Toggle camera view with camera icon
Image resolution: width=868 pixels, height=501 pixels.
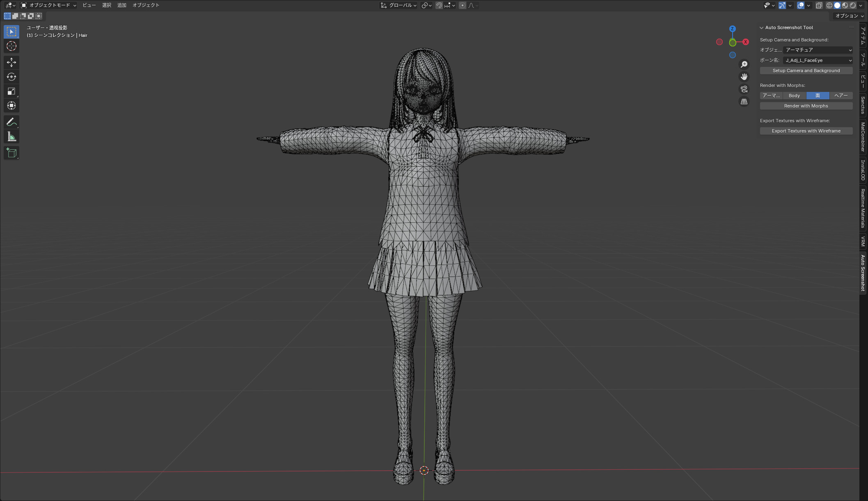tap(744, 89)
